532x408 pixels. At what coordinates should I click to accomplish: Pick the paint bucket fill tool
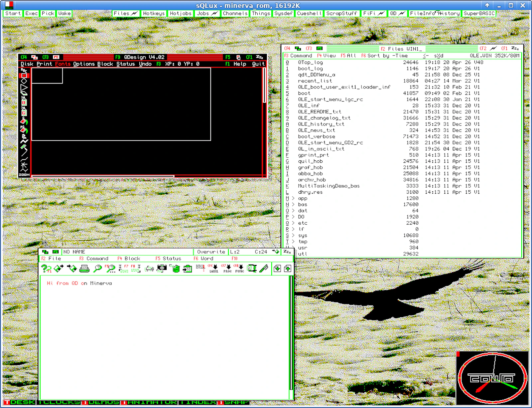click(x=24, y=120)
